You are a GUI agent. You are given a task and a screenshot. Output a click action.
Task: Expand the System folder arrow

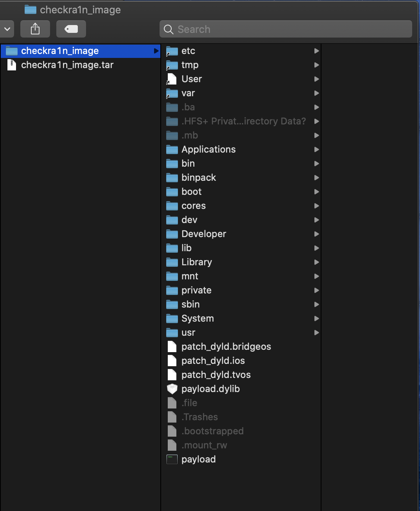pyautogui.click(x=316, y=318)
